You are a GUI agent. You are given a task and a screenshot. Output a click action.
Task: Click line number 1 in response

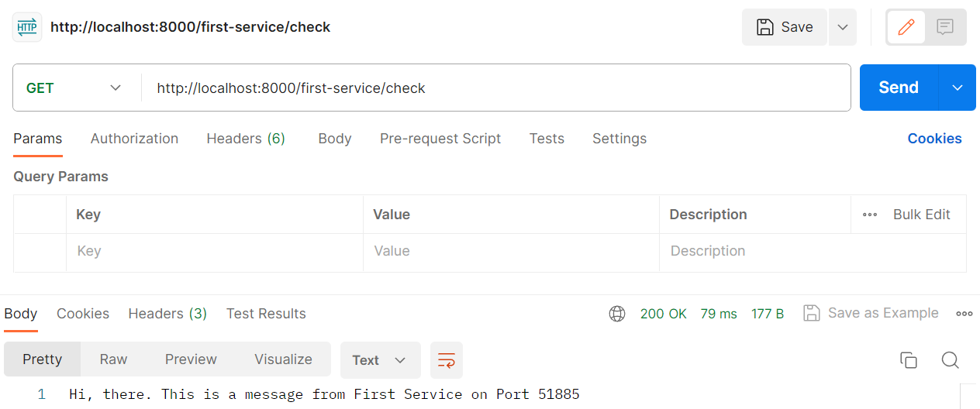pyautogui.click(x=42, y=394)
